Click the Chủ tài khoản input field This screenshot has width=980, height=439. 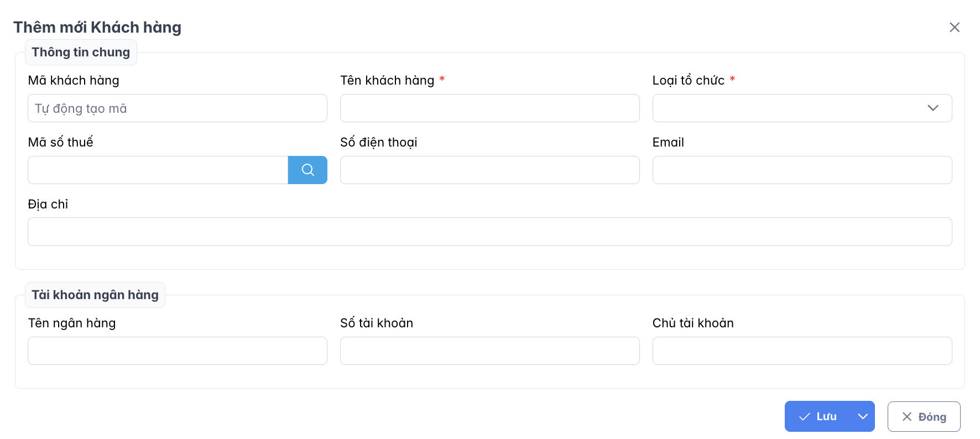pyautogui.click(x=802, y=351)
